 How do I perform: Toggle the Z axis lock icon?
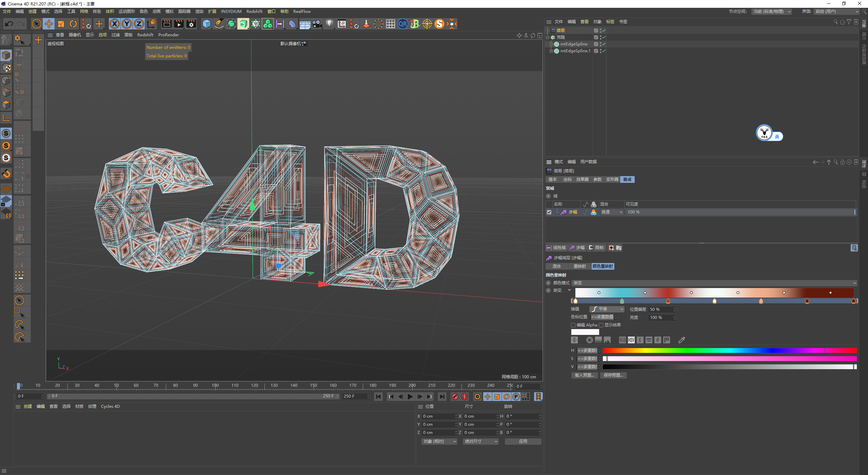[x=139, y=24]
